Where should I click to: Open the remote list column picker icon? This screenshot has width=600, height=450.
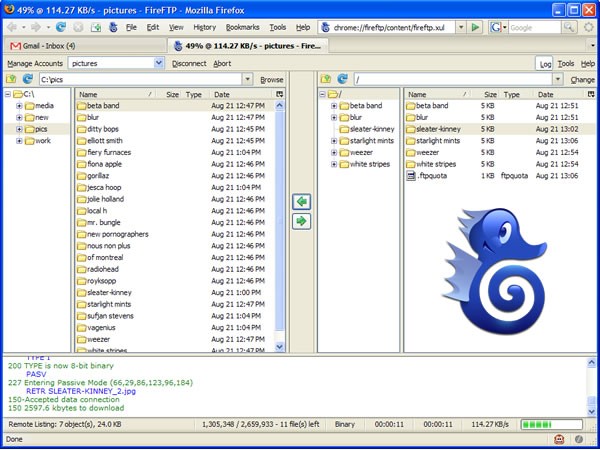coord(592,94)
